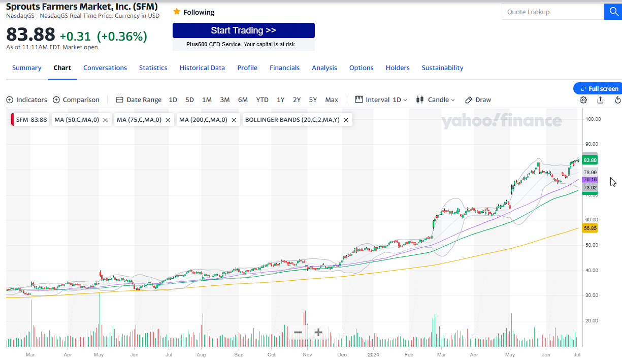Switch to the Historical Data tab
The width and height of the screenshot is (622, 364).
click(x=202, y=68)
